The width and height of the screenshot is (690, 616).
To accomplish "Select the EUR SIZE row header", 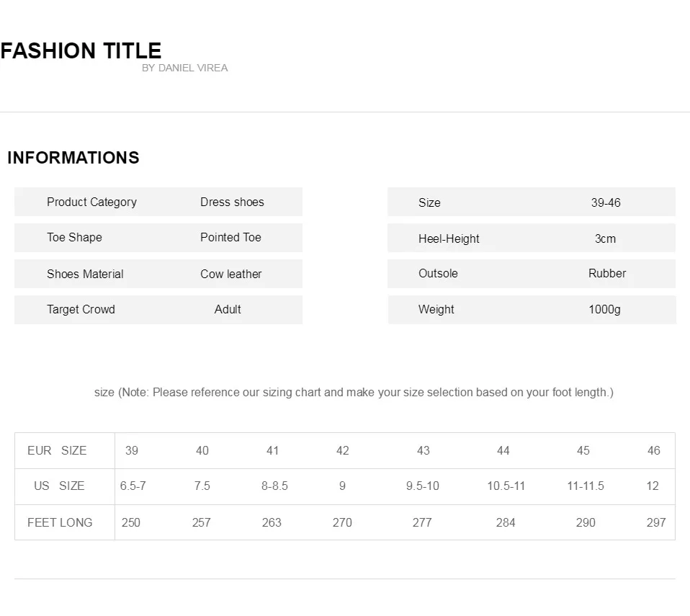I will [x=57, y=450].
